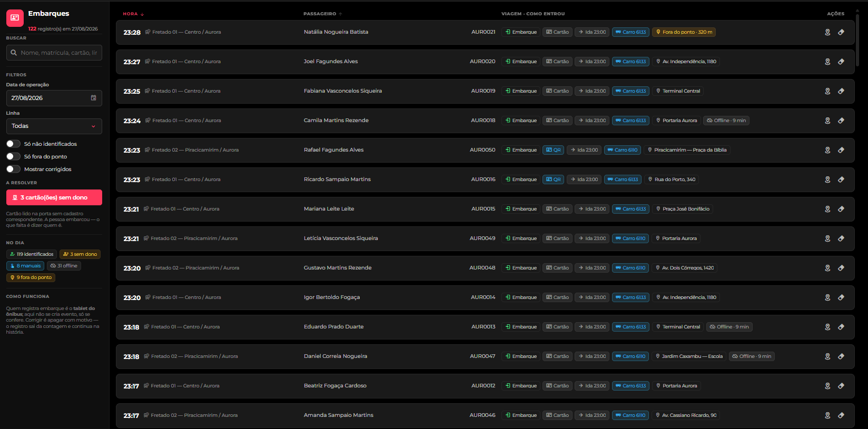Click the Embarques app logo icon
Image resolution: width=868 pixels, height=429 pixels.
[15, 18]
